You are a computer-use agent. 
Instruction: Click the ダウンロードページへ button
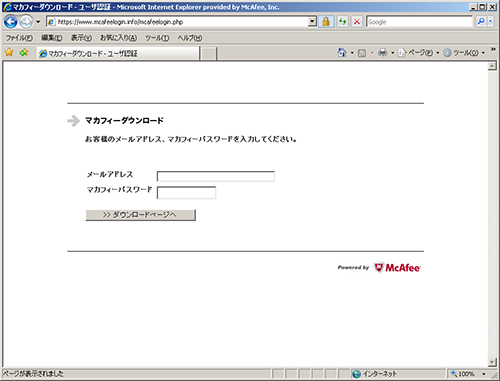coord(141,215)
